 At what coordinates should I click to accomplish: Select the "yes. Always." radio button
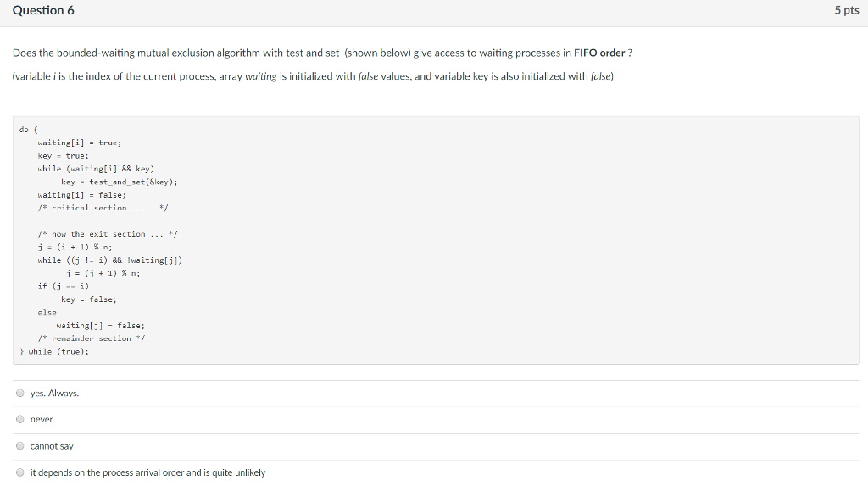pyautogui.click(x=20, y=394)
